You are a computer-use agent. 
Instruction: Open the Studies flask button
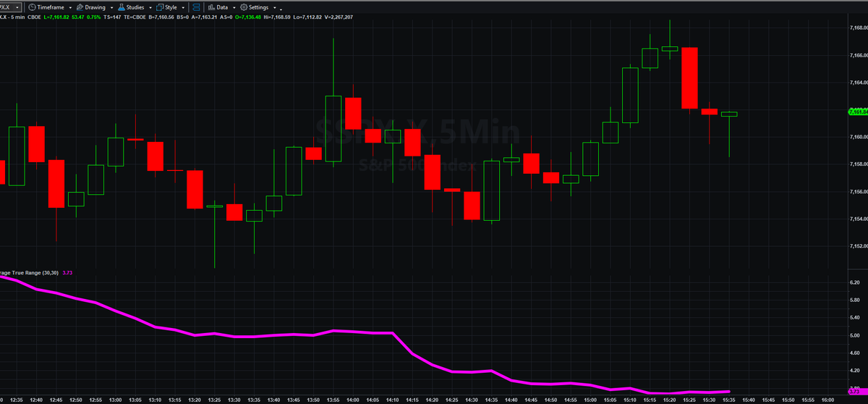point(131,7)
